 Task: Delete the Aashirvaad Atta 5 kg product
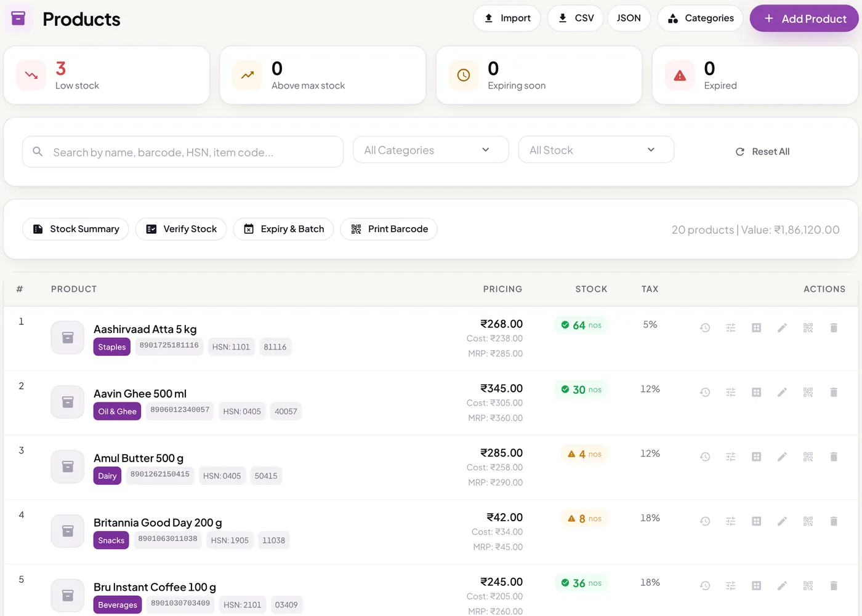point(834,328)
